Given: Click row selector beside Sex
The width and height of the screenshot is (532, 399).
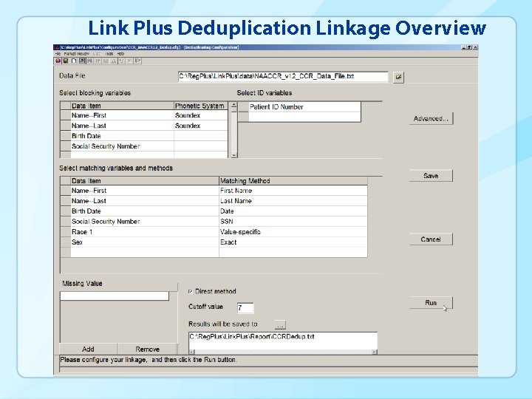Looking at the screenshot, I should [66, 242].
